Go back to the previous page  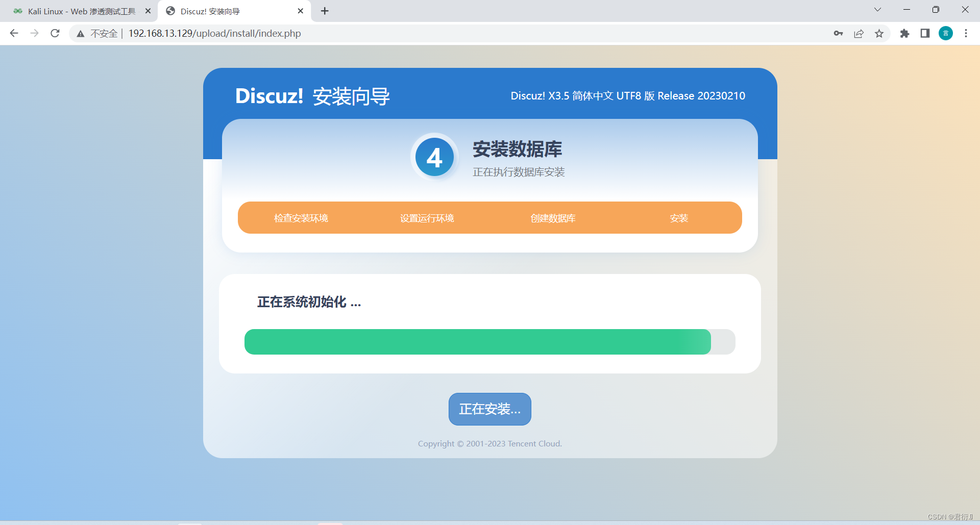point(14,33)
